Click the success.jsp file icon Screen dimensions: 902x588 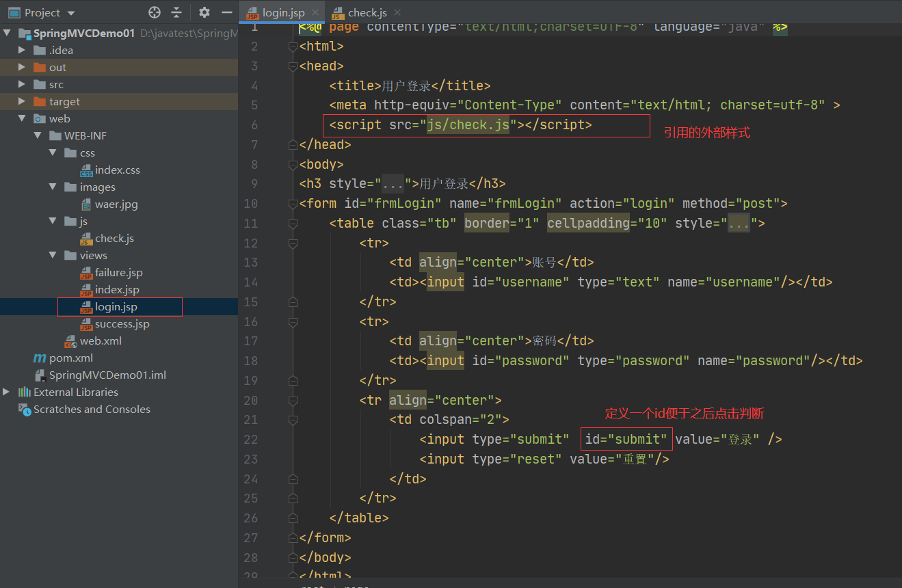pos(86,324)
